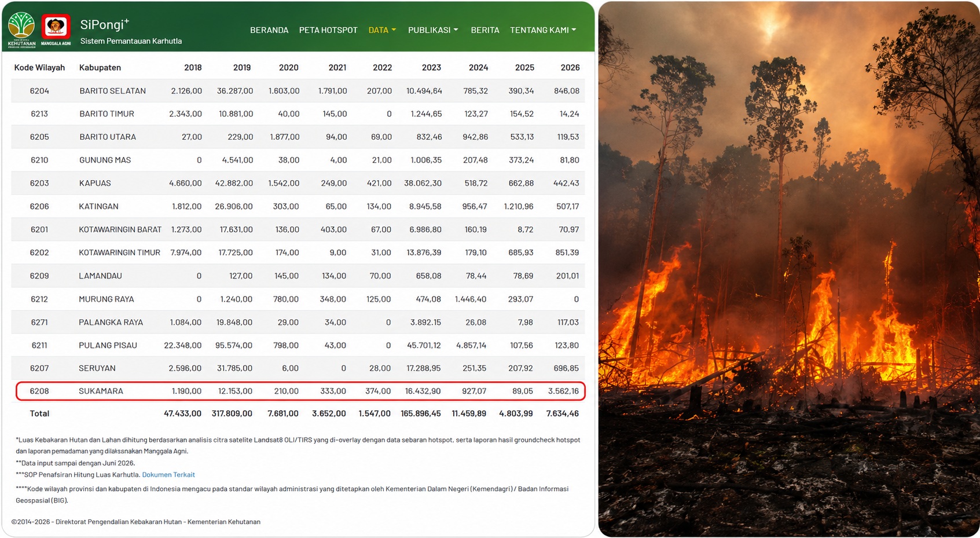Select the KATINGAN row name
This screenshot has width=980, height=538.
pyautogui.click(x=98, y=207)
